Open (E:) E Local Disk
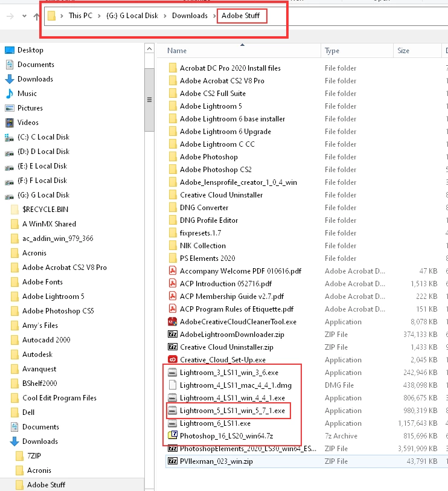Image resolution: width=448 pixels, height=491 pixels. [42, 166]
